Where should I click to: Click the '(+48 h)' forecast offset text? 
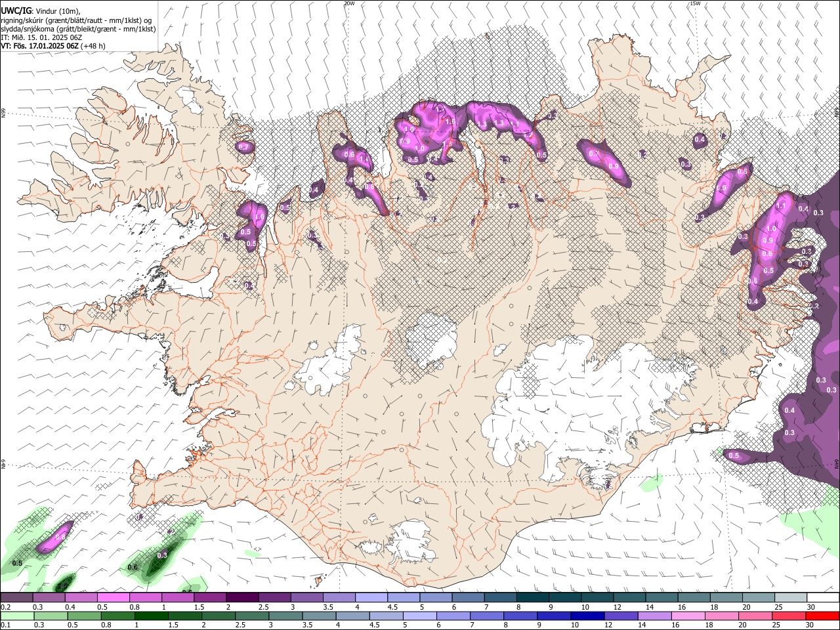click(x=93, y=46)
